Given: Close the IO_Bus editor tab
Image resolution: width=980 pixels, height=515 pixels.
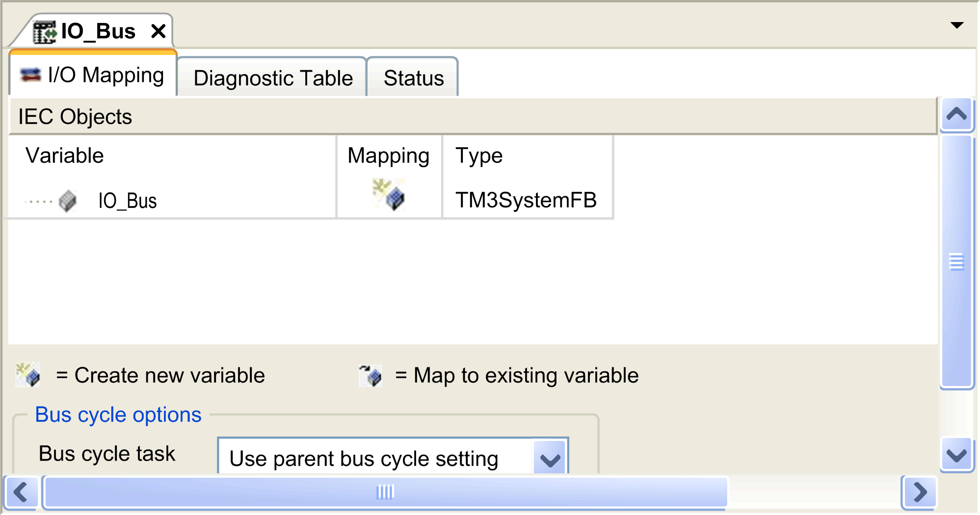Looking at the screenshot, I should coord(159,31).
